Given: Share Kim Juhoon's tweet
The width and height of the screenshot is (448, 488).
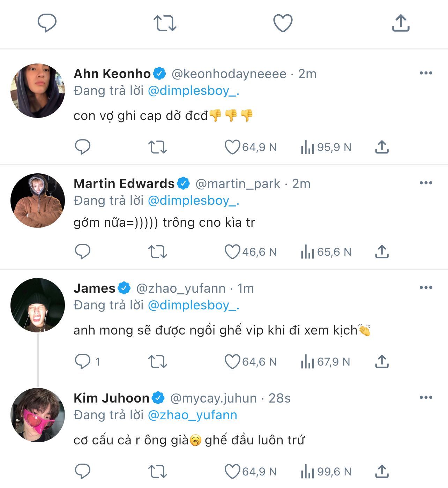Looking at the screenshot, I should coord(382,472).
